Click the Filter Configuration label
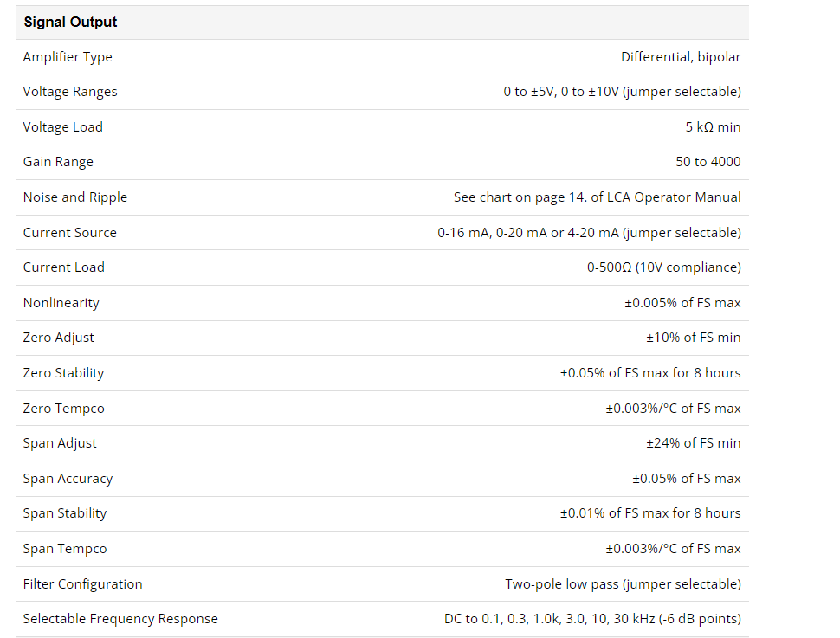Screen dimensions: 840x638 click(82, 584)
